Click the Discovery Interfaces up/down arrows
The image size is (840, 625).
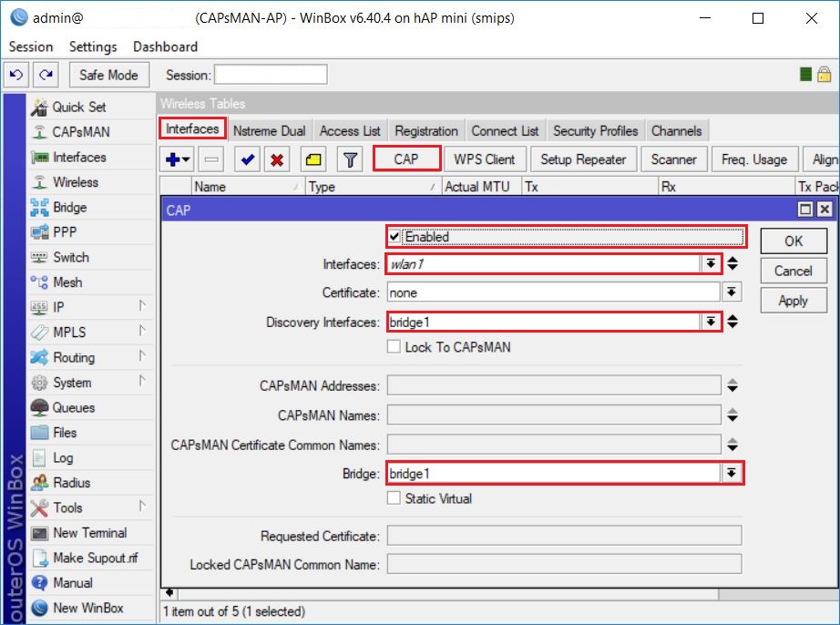click(732, 322)
